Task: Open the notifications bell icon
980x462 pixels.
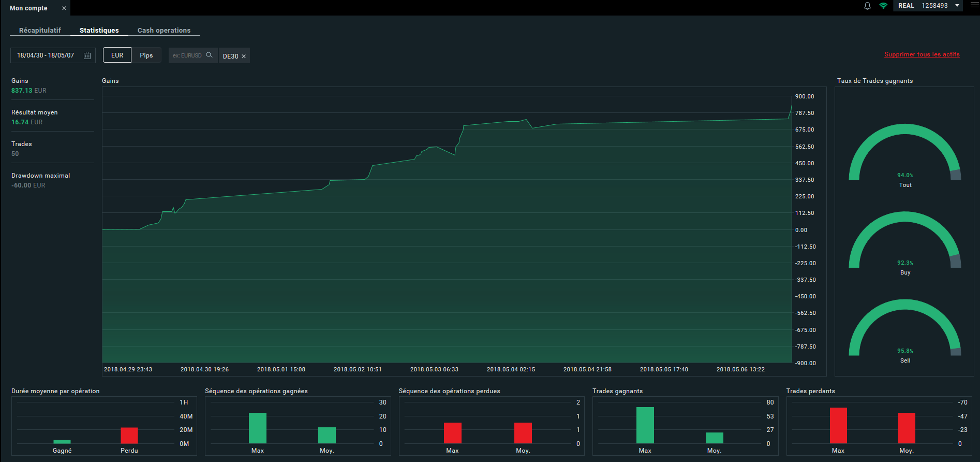Action: (x=867, y=6)
